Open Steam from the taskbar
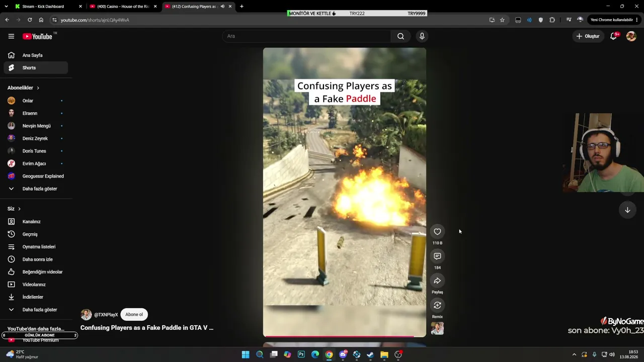Image resolution: width=644 pixels, height=362 pixels. (370, 354)
